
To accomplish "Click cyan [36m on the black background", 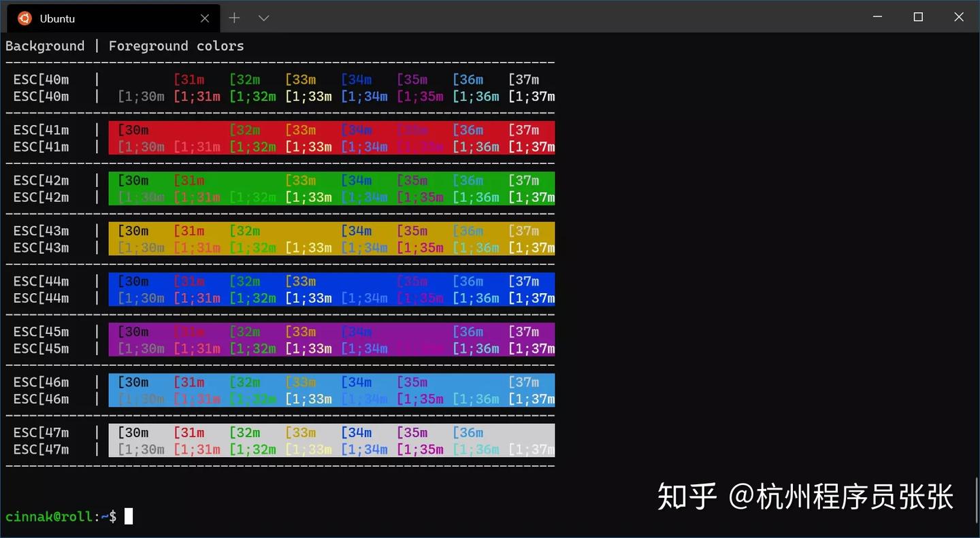I will coord(468,80).
